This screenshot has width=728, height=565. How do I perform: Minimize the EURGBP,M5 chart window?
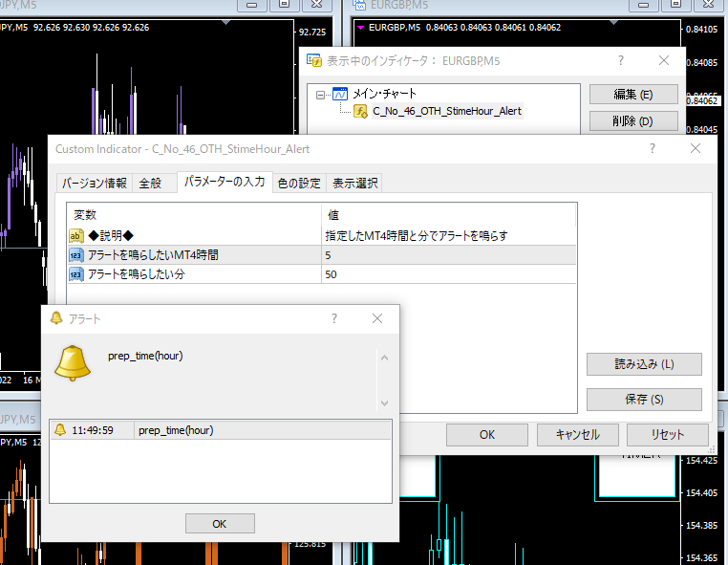(x=644, y=5)
